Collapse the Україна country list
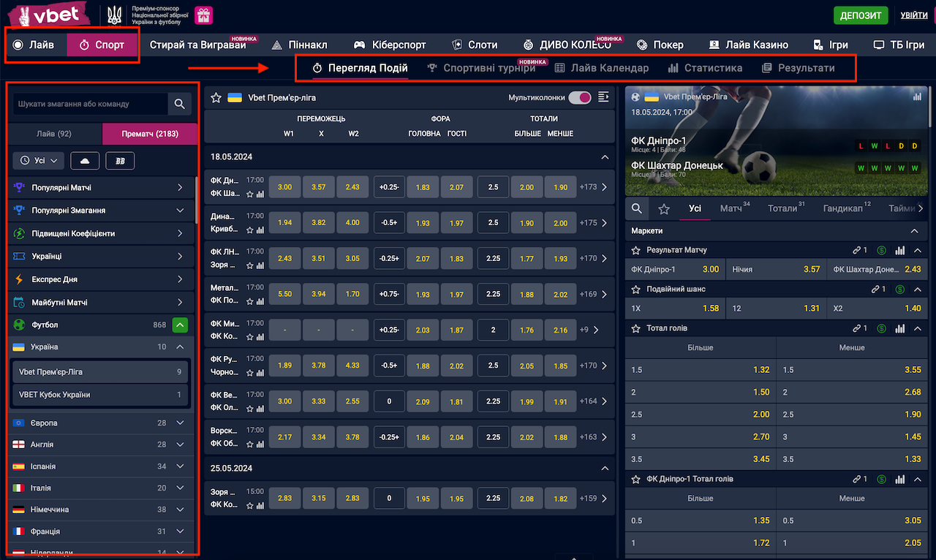Image resolution: width=936 pixels, height=560 pixels. click(x=180, y=347)
